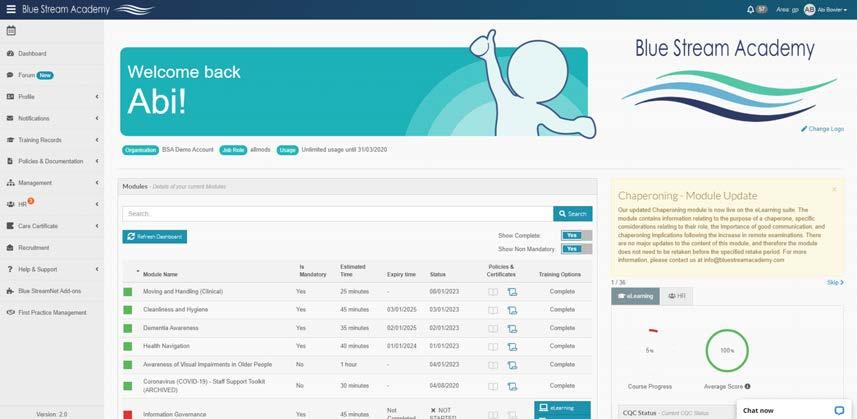Open policy book icon for Cleanliness and Hygiene

pos(493,310)
